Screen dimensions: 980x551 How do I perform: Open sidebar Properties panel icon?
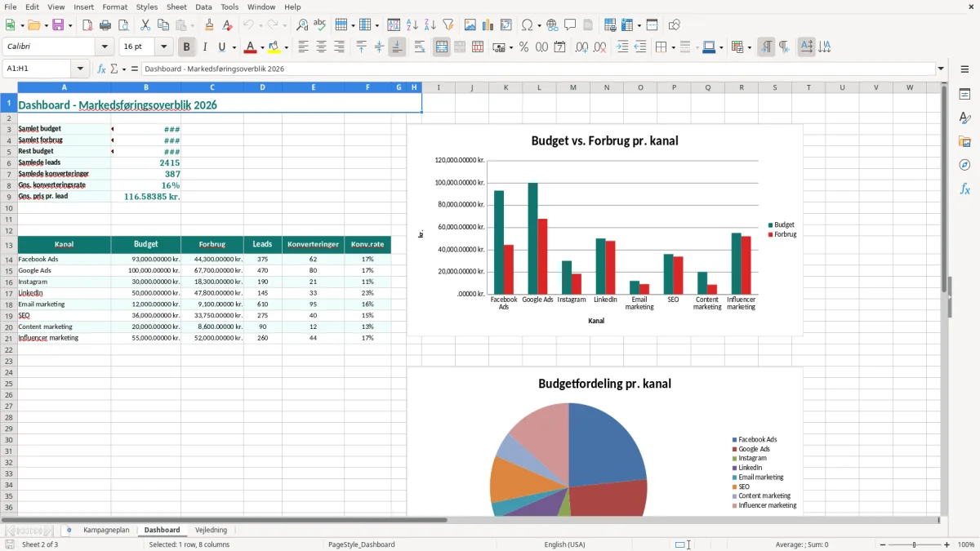coord(964,95)
